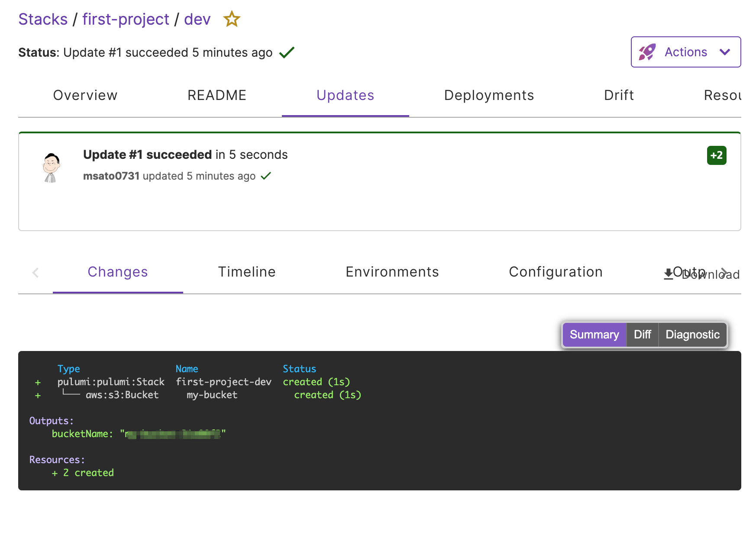Click the first-project-dev name text
The image size is (756, 541).
(x=223, y=382)
